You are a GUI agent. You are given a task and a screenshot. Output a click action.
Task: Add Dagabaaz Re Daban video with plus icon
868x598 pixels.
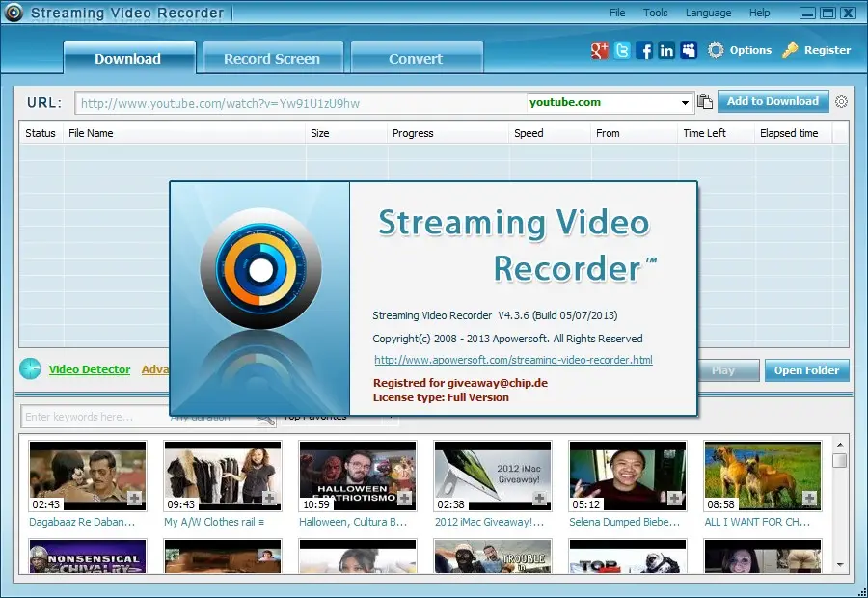tap(134, 498)
